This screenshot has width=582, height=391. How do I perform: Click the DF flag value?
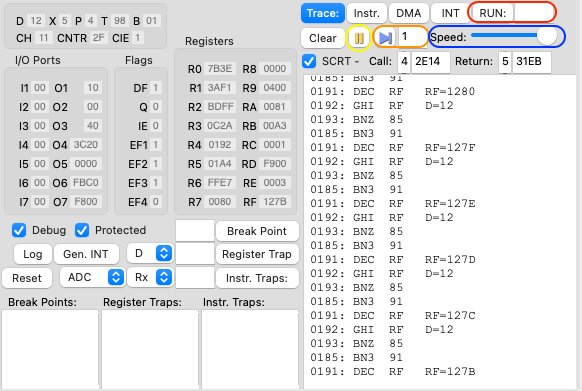tap(156, 88)
